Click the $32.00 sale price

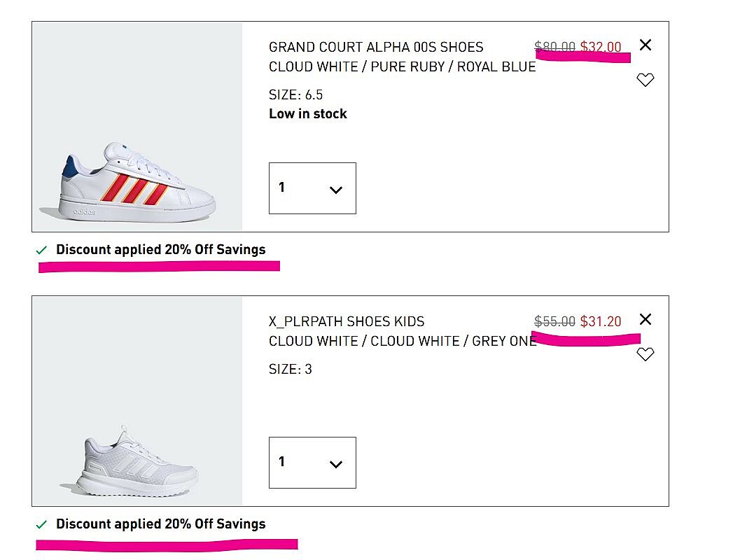click(601, 47)
